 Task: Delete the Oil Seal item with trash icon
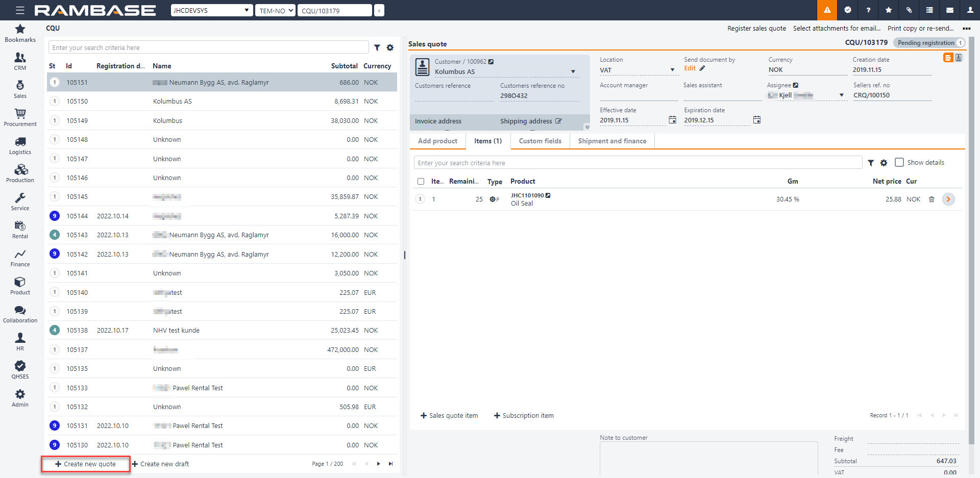[x=932, y=199]
